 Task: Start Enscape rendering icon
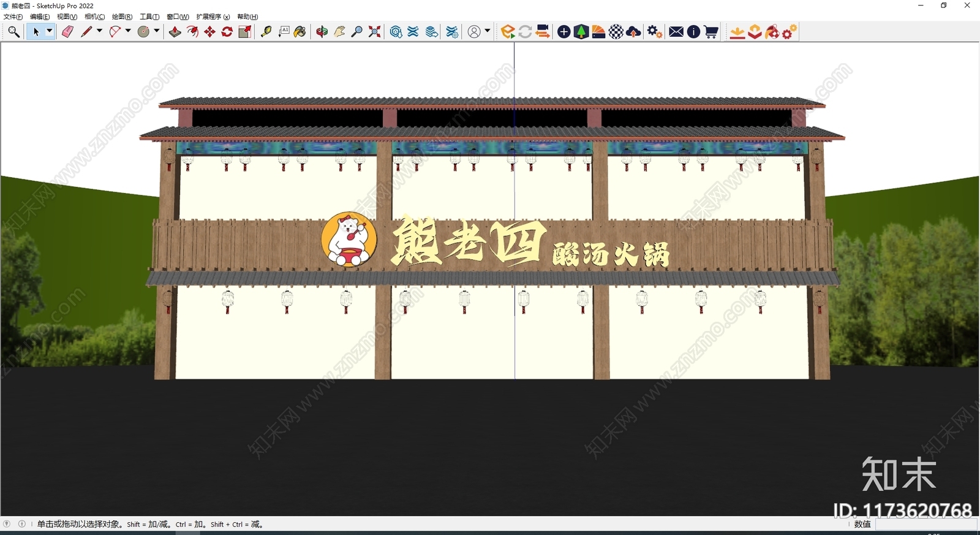coord(508,32)
